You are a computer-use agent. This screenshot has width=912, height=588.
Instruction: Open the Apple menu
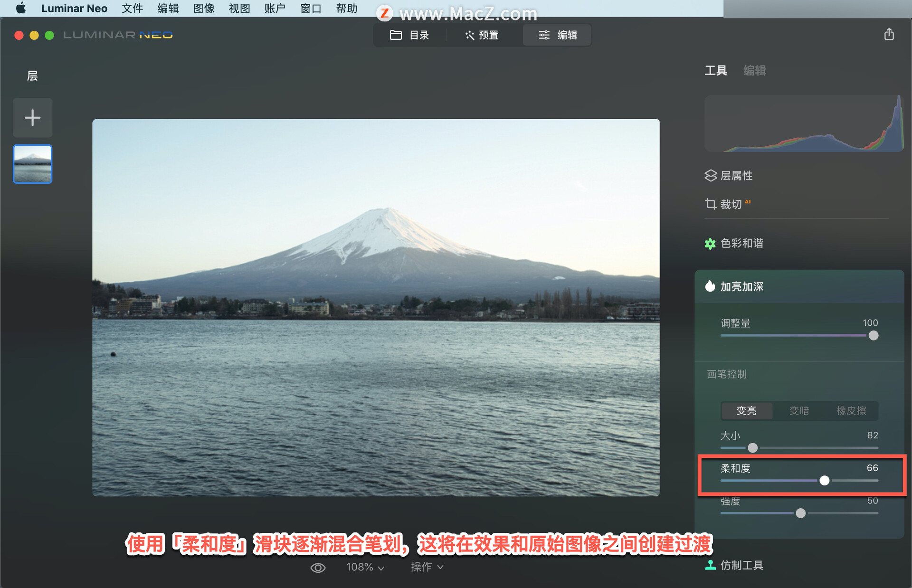click(x=20, y=8)
